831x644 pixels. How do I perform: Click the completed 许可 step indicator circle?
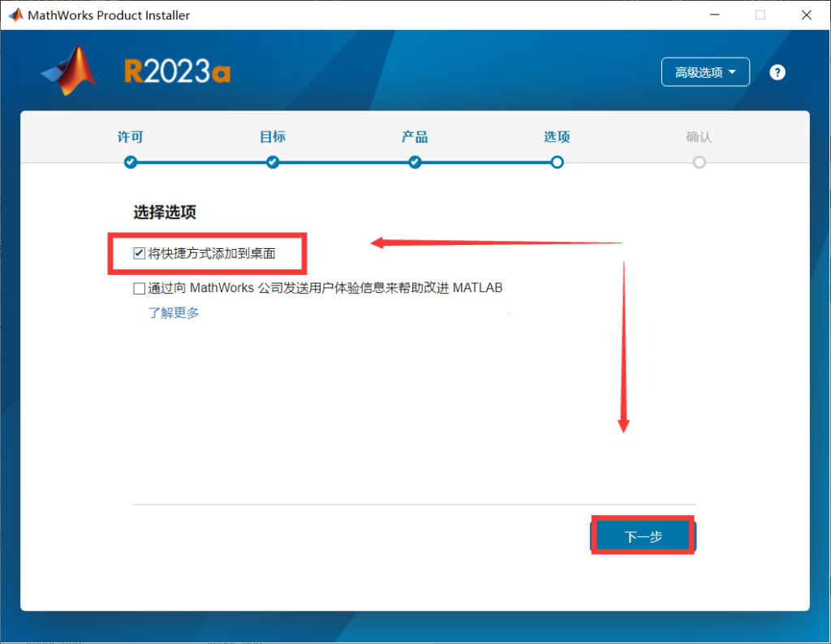(x=131, y=162)
